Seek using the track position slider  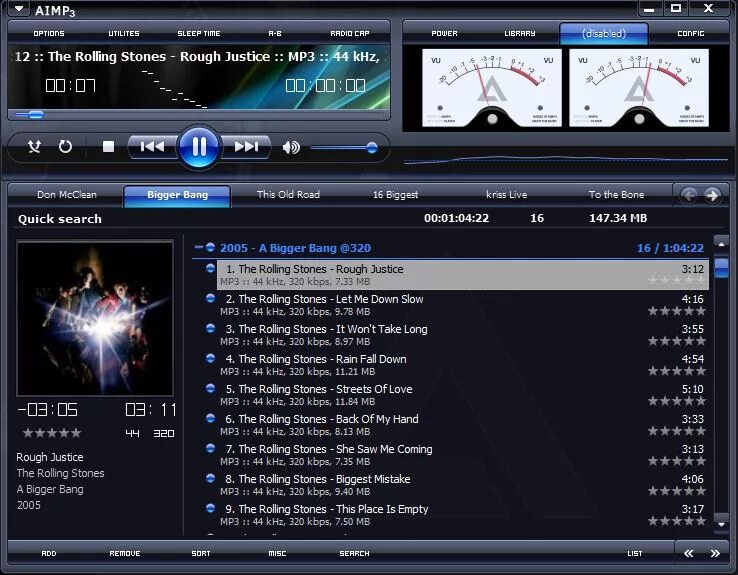[x=199, y=115]
